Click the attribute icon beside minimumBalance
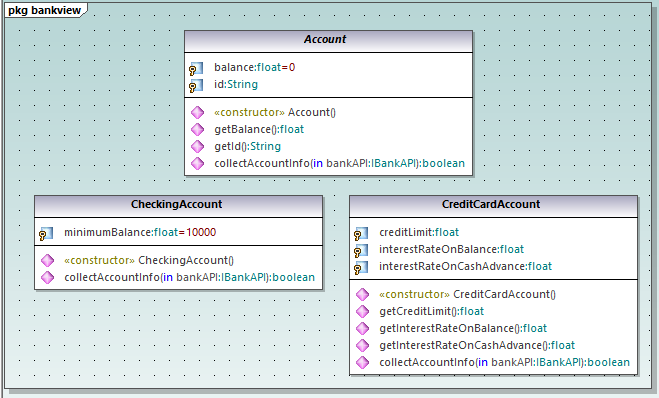659x398 pixels. point(46,233)
